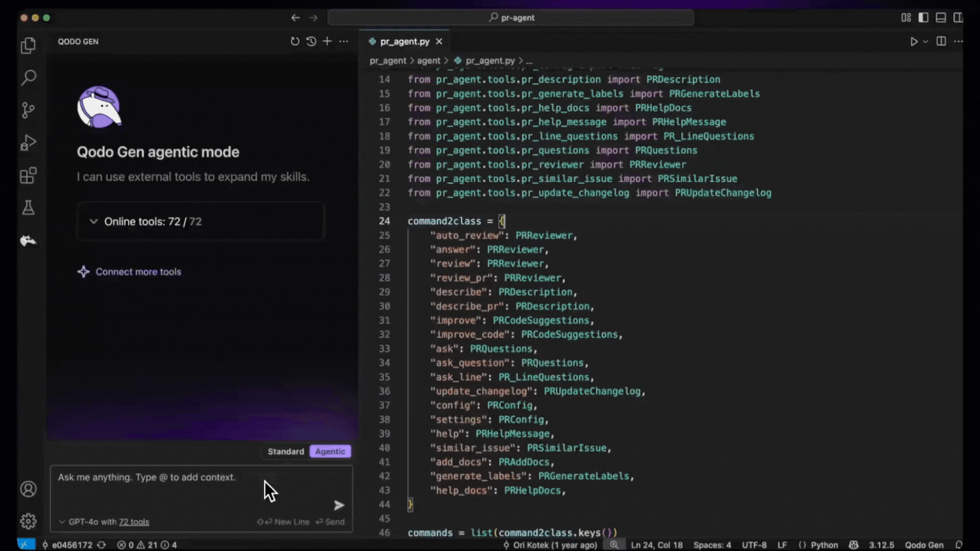Send the chat message arrow

pos(339,505)
